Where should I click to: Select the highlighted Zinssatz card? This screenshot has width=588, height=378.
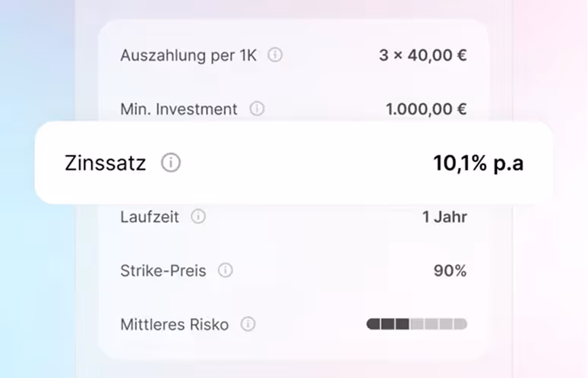pyautogui.click(x=294, y=163)
